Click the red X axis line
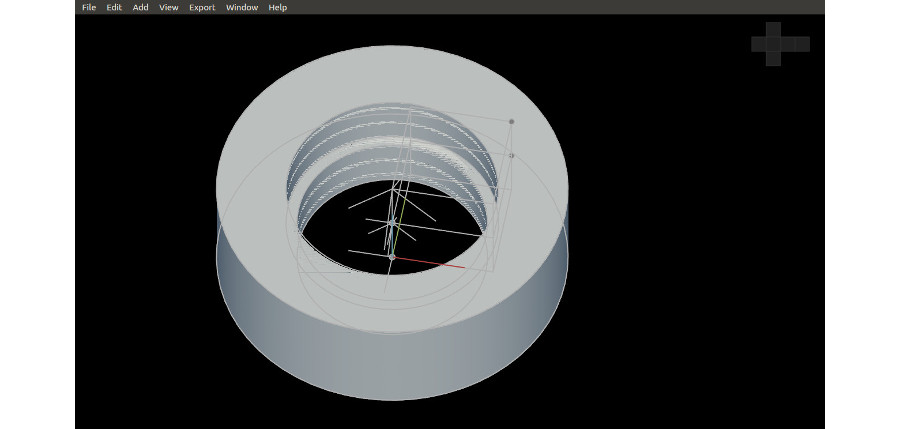900x429 pixels. coord(429,262)
